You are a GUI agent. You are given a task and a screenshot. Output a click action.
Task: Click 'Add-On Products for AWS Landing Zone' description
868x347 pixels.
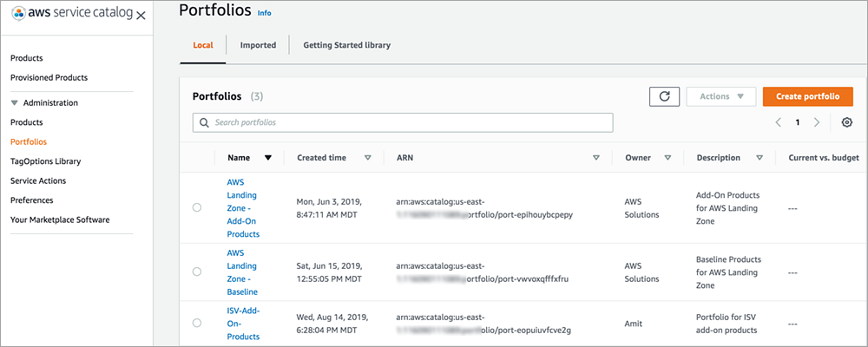click(727, 208)
